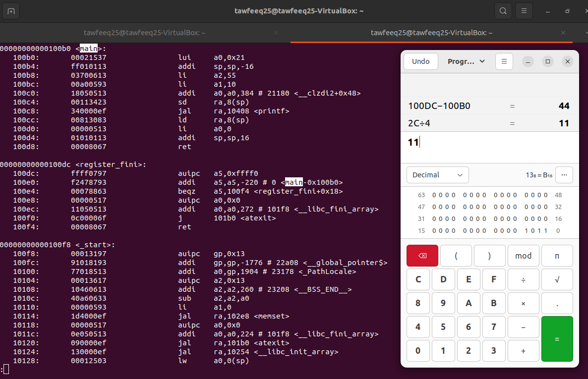Open the terminal hamburger menu
Image resolution: width=588 pixels, height=379 pixels.
click(x=524, y=10)
